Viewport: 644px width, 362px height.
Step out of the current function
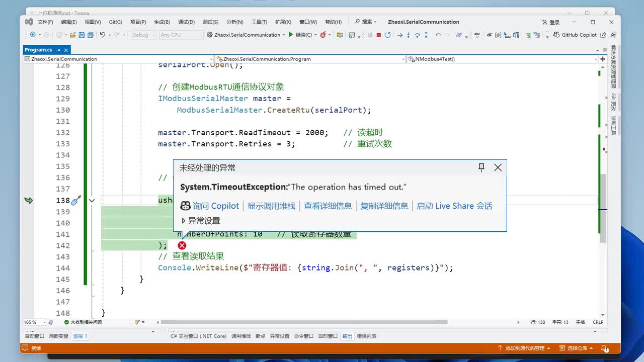[426, 35]
